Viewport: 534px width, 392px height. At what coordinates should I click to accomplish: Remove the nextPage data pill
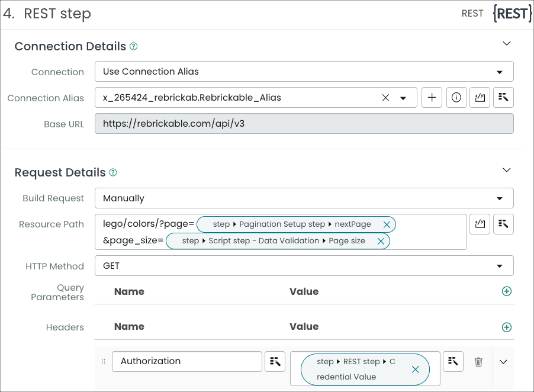click(387, 224)
